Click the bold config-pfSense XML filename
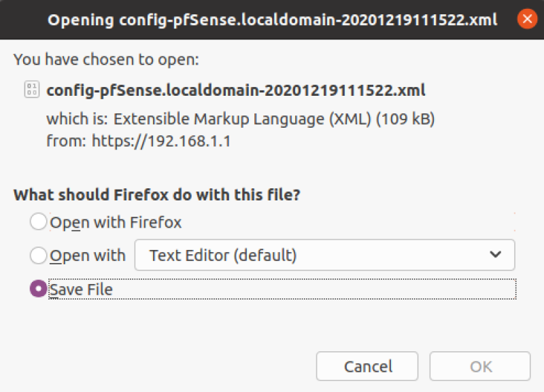544x392 pixels. tap(236, 90)
